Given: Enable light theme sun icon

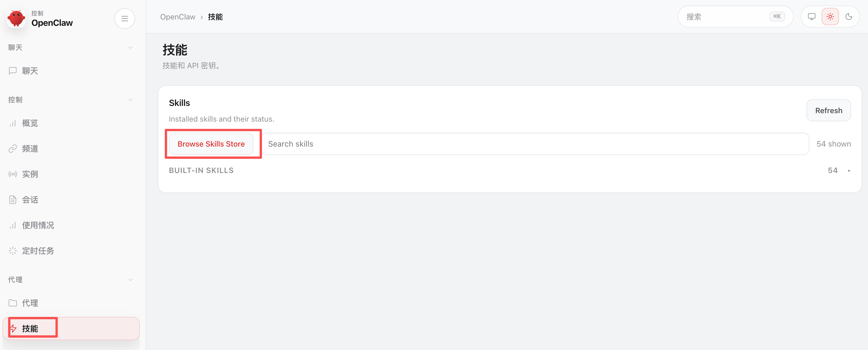Looking at the screenshot, I should (830, 17).
